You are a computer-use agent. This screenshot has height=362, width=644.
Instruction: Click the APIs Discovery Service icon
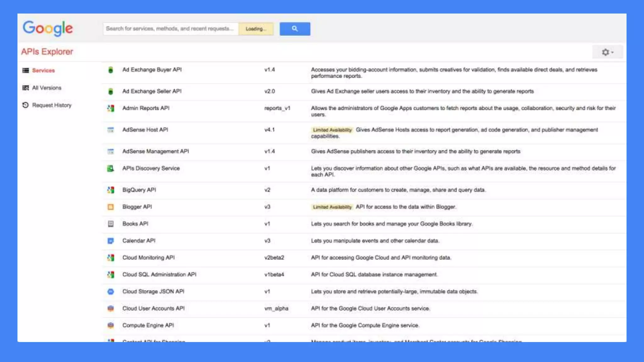110,168
